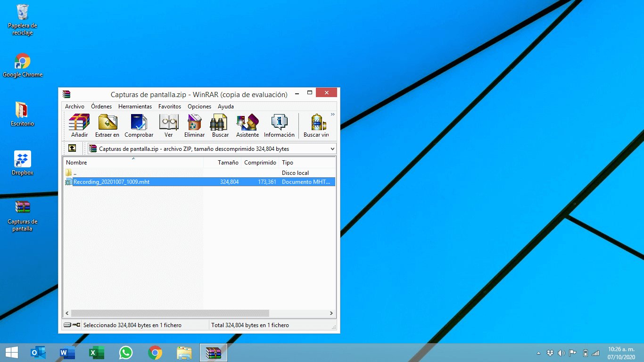Click the 173,361 compressed size cell
644x362 pixels.
click(267, 181)
